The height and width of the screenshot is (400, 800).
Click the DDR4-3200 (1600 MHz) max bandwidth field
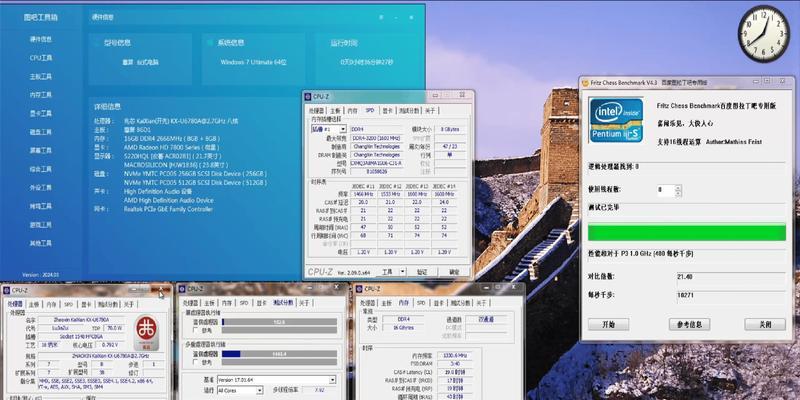(377, 138)
